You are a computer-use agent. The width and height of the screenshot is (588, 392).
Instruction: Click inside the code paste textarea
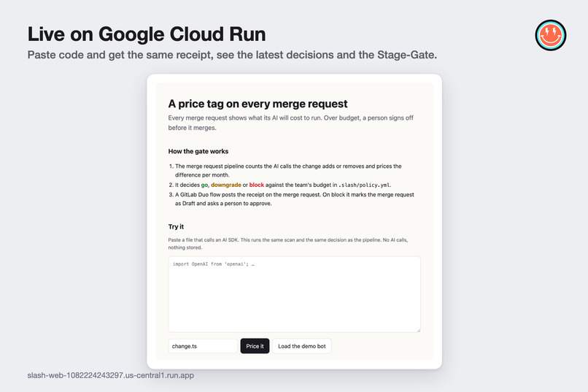tap(295, 294)
